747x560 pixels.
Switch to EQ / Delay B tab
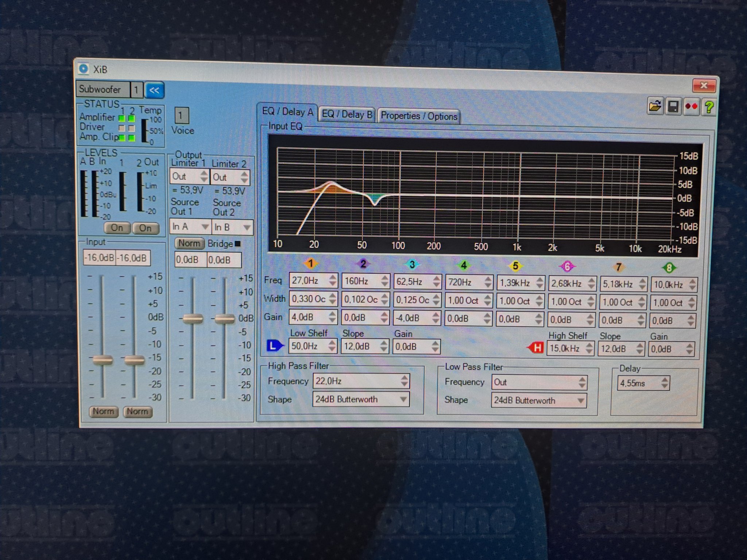pos(347,114)
